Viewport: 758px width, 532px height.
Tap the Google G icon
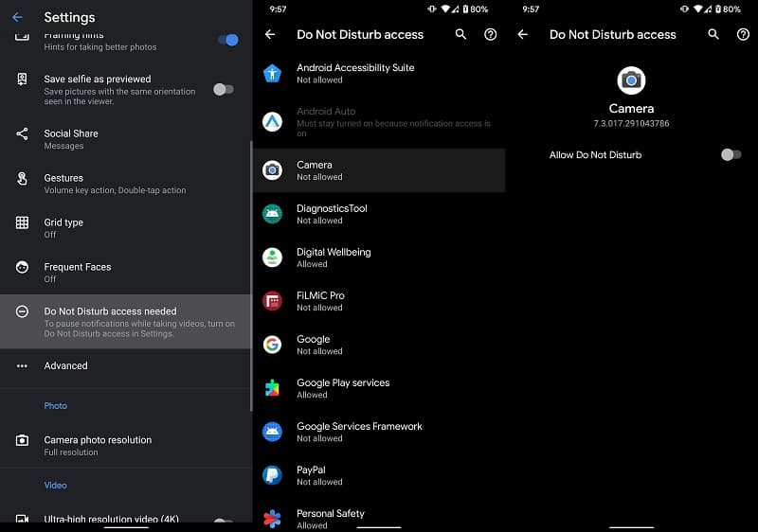point(272,345)
